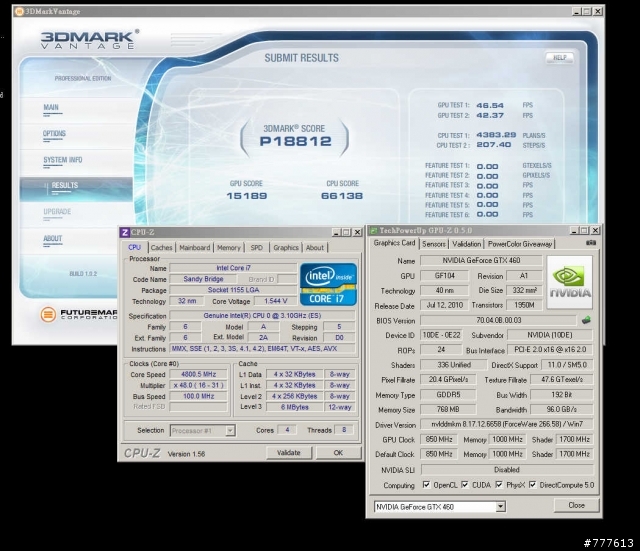The height and width of the screenshot is (551, 640).
Task: Switch to the Graphics tab in CPU-Z
Action: tap(286, 247)
